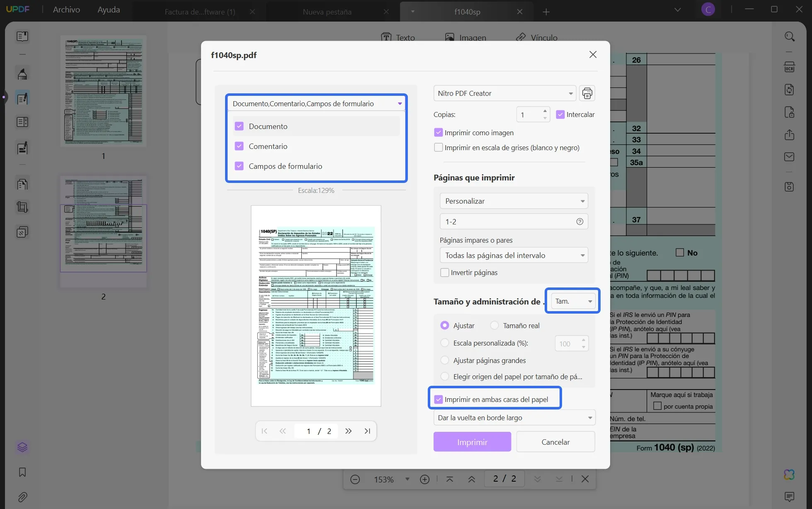Add a new tab with plus button
The width and height of the screenshot is (812, 509).
546,12
